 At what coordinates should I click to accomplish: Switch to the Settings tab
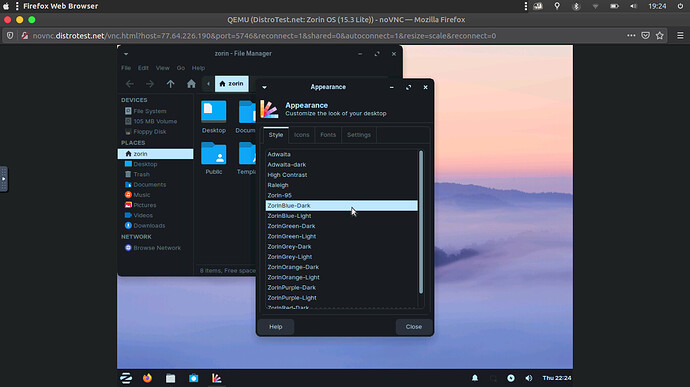pos(359,135)
